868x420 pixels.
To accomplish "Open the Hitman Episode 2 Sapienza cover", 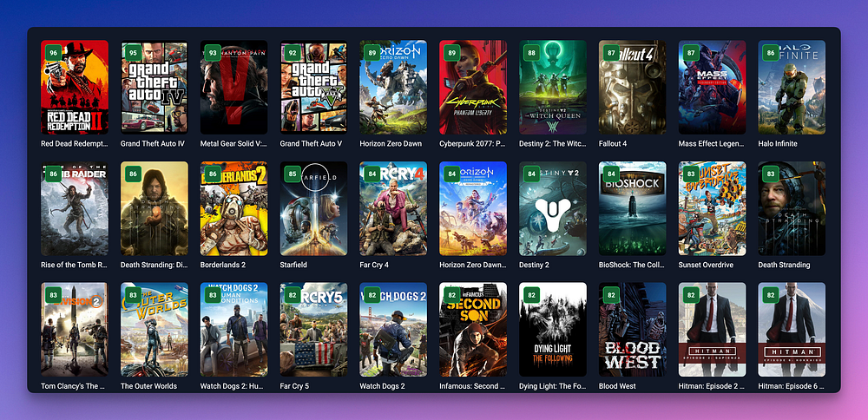I will tap(713, 330).
